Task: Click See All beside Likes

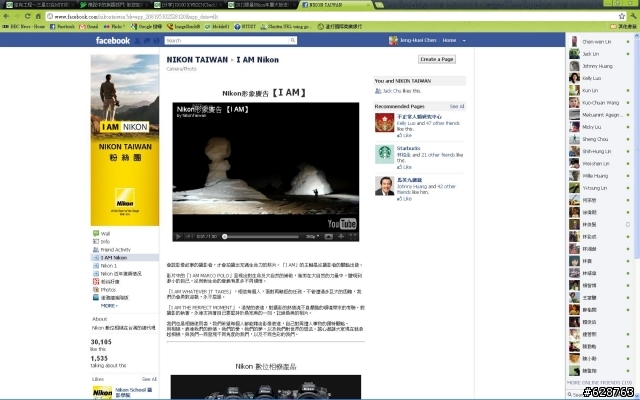Action: (149, 379)
